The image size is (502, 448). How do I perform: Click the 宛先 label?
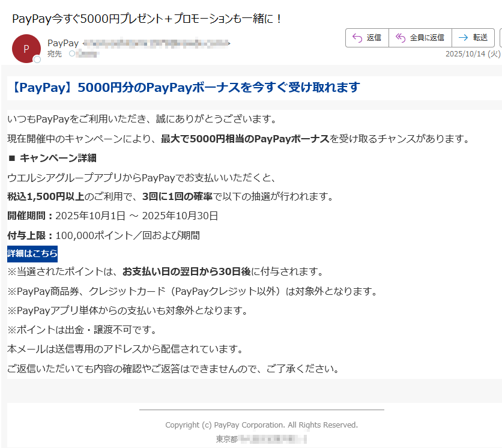click(x=56, y=53)
